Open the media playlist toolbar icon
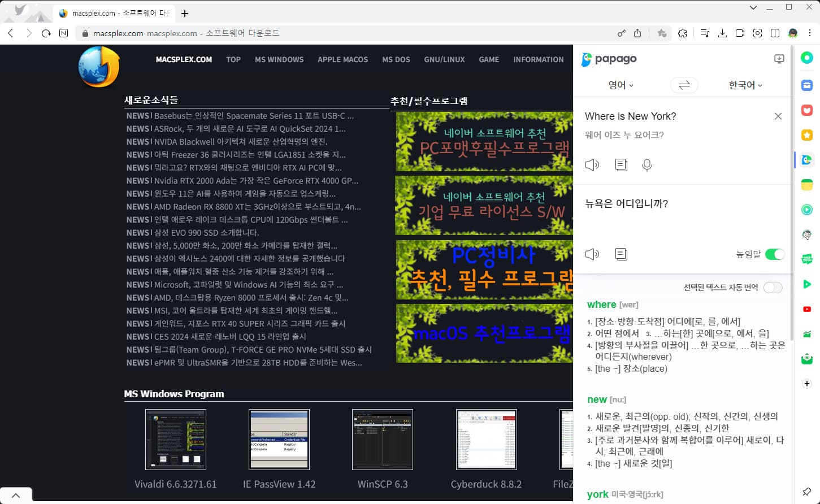 tap(704, 33)
